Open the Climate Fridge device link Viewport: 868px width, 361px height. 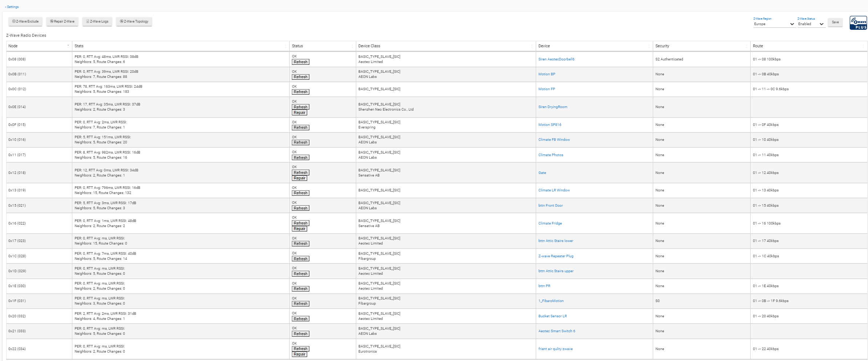(550, 223)
